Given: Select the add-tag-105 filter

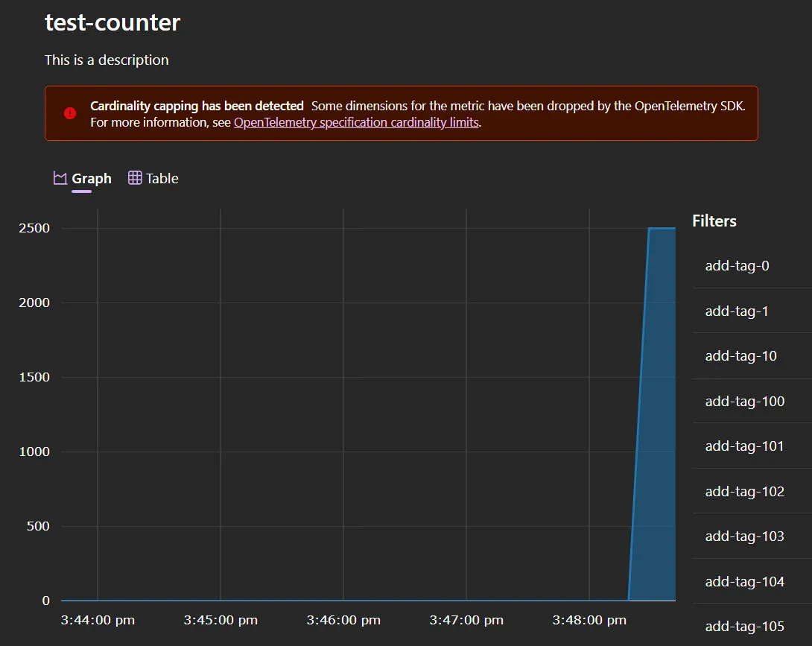Looking at the screenshot, I should pos(744,627).
